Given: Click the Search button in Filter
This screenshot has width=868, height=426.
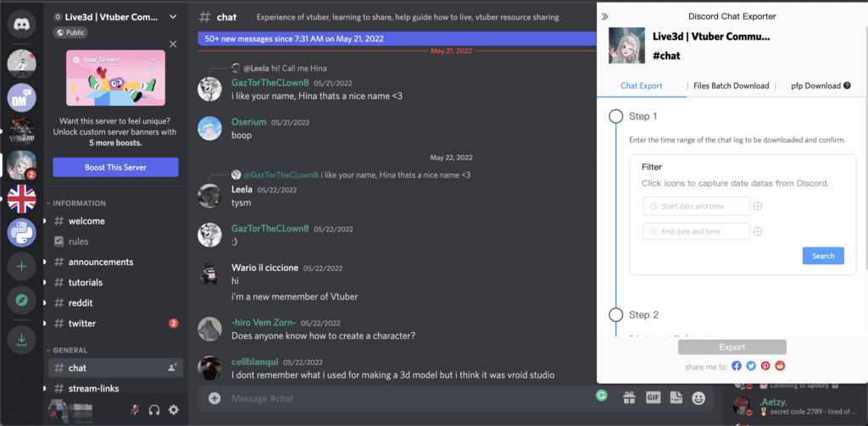Looking at the screenshot, I should [823, 256].
